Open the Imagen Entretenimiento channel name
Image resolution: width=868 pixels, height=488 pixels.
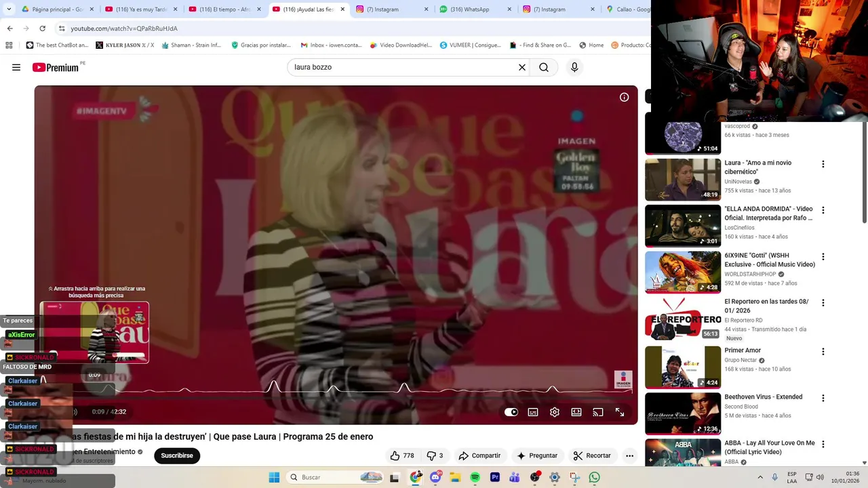pyautogui.click(x=104, y=451)
